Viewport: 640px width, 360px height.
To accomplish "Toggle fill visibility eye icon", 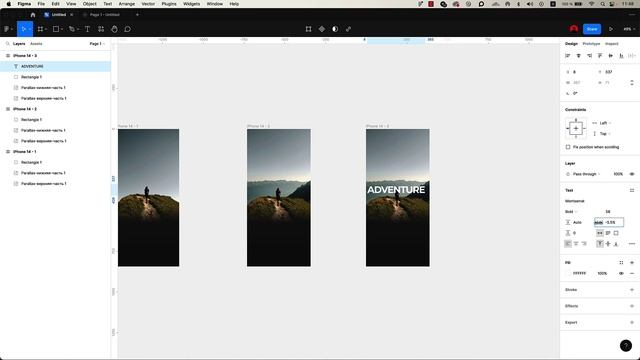I will [621, 273].
